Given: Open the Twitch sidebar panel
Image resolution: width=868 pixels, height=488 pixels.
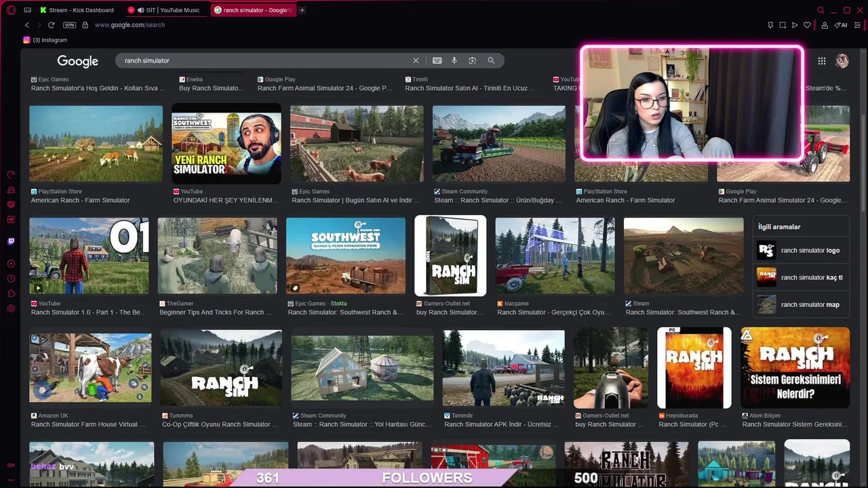Looking at the screenshot, I should point(11,241).
